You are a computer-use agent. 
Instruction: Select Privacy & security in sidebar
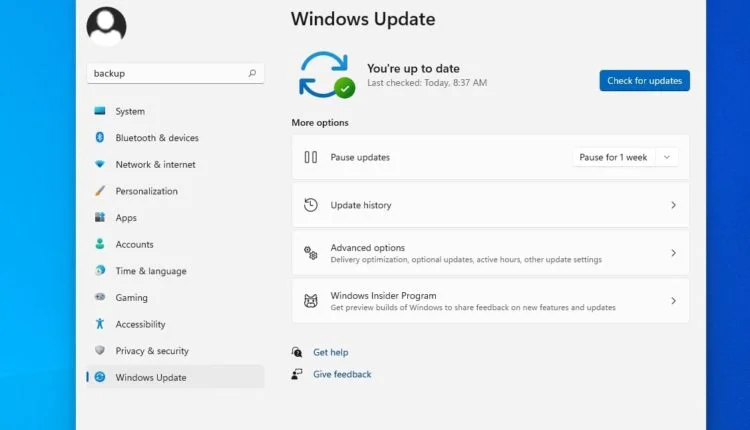pos(175,351)
